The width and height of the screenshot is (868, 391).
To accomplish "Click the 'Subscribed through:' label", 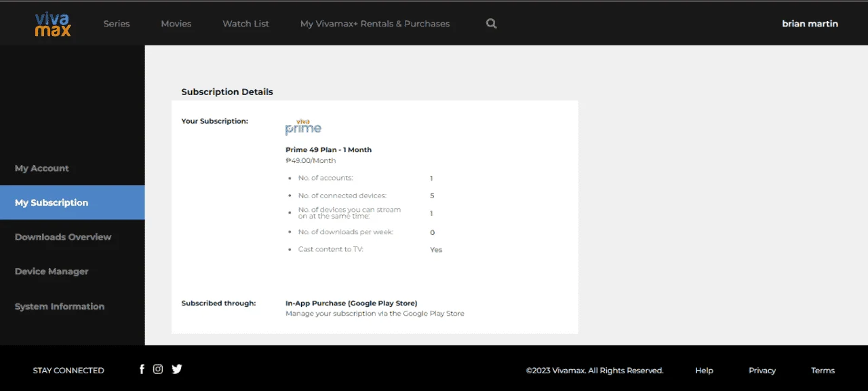I will (x=218, y=303).
